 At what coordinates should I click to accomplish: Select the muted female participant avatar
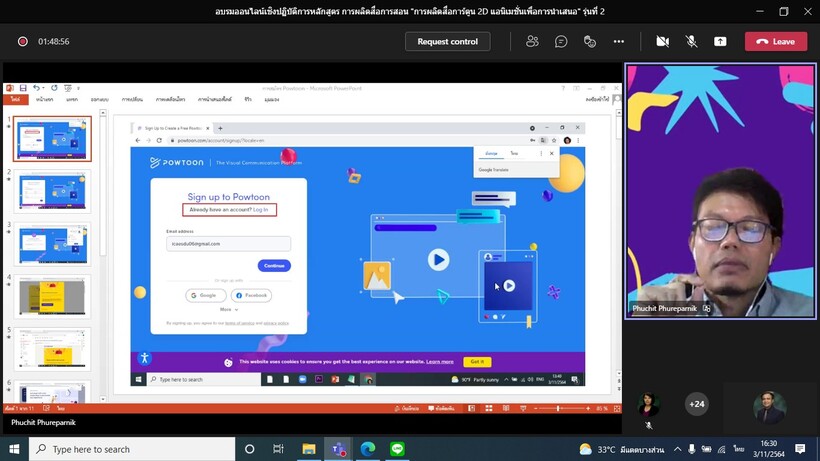coord(648,404)
